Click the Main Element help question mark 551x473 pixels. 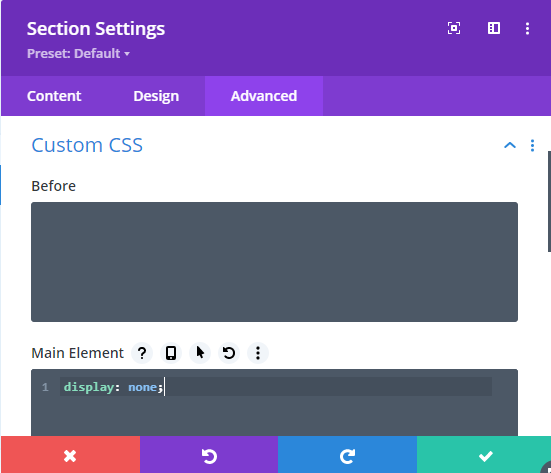[142, 353]
